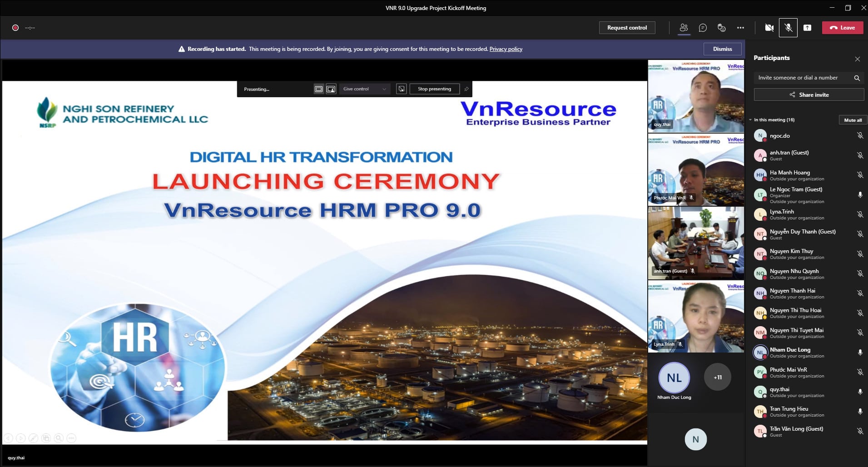868x467 pixels.
Task: Toggle Ha Manh Hoang microphone icon
Action: (x=860, y=175)
